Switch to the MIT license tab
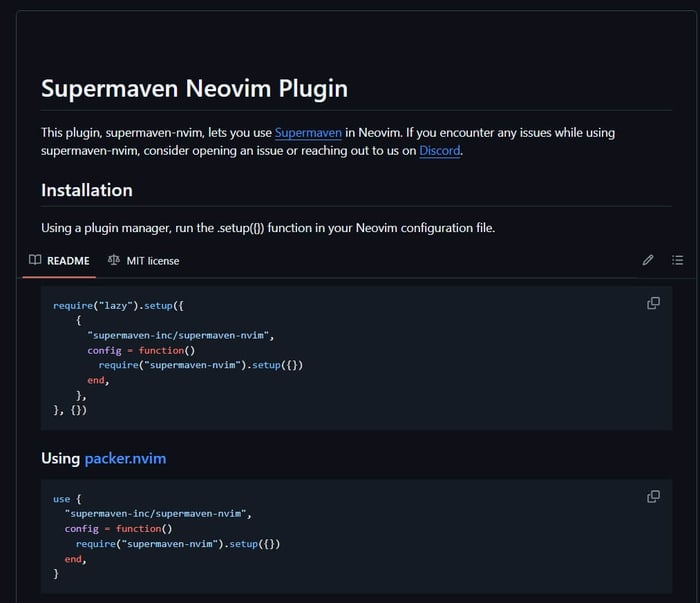Image resolution: width=700 pixels, height=603 pixels. (143, 261)
